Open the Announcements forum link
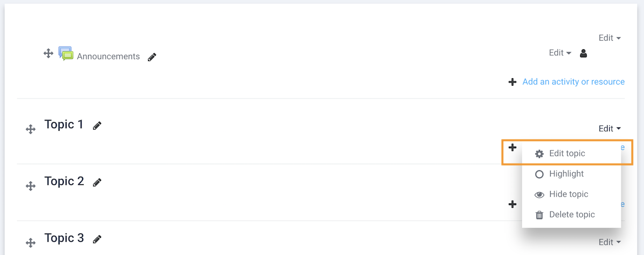Viewport: 644px width, 255px height. tap(108, 56)
